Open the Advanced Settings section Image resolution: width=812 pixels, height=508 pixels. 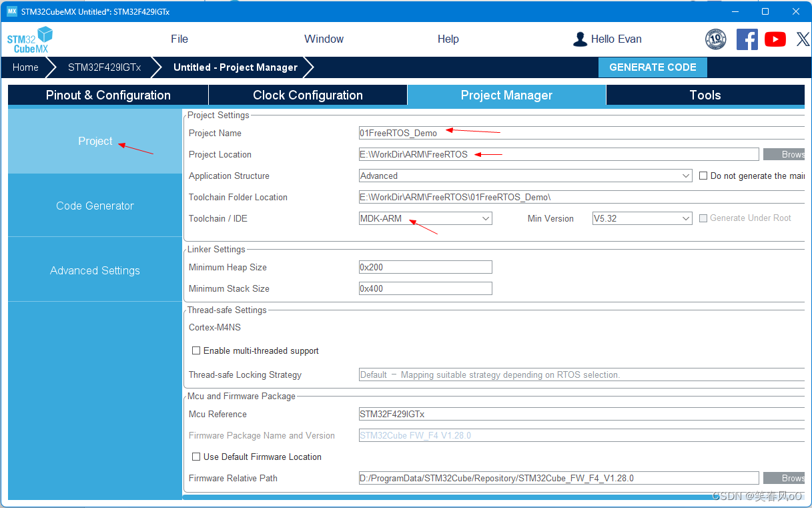pos(95,270)
